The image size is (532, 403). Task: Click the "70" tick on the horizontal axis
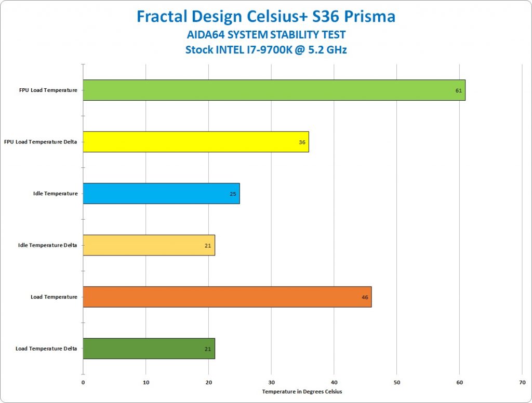point(522,382)
